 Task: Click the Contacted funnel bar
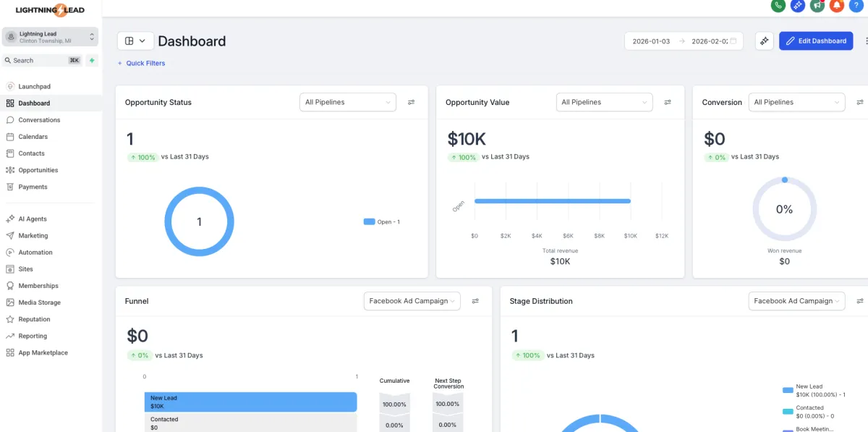250,423
